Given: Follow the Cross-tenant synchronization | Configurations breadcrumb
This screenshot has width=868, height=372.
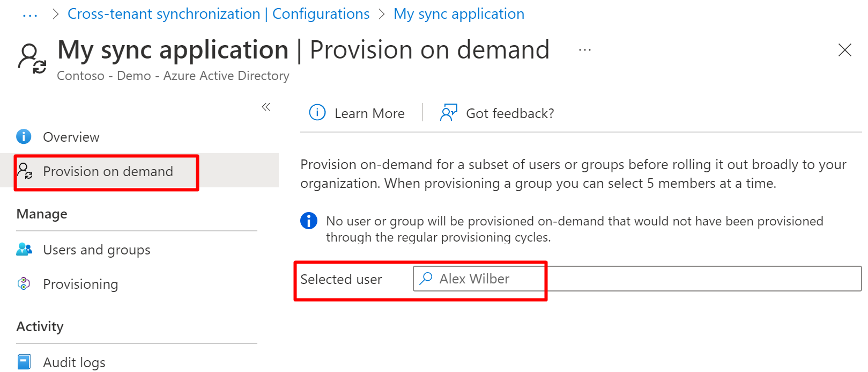Looking at the screenshot, I should pos(218,14).
